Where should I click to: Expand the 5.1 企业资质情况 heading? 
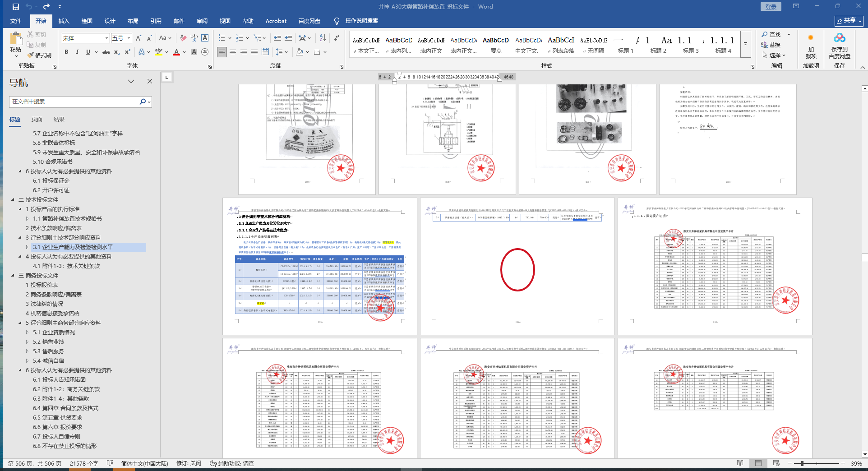[x=27, y=332]
